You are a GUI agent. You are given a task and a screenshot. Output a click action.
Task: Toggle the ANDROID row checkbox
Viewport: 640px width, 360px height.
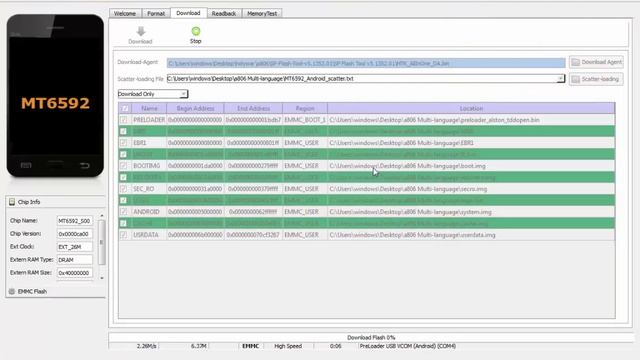coord(124,212)
